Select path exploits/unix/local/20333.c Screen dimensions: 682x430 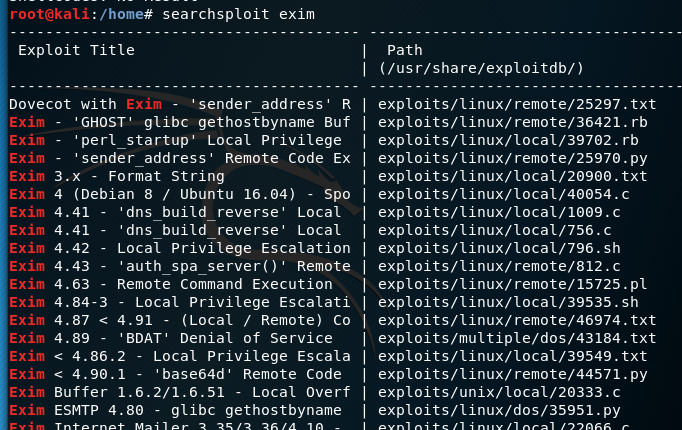(499, 392)
